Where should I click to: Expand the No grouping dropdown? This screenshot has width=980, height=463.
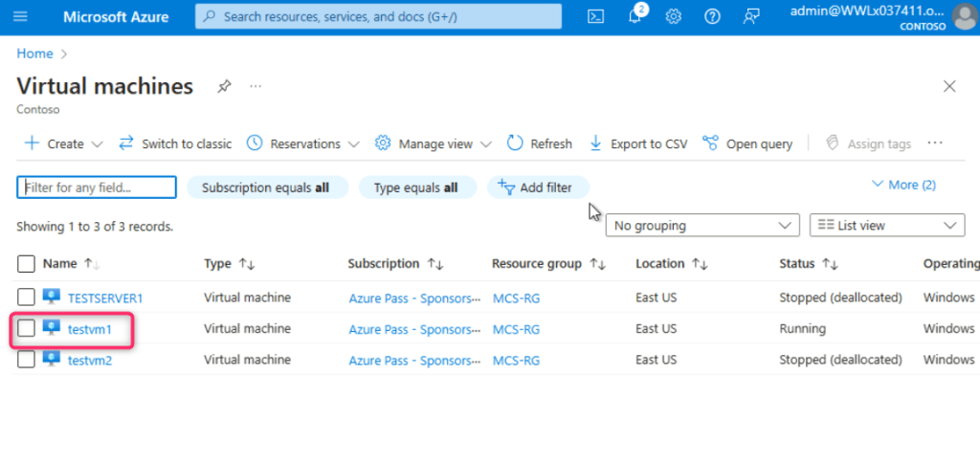tap(702, 226)
